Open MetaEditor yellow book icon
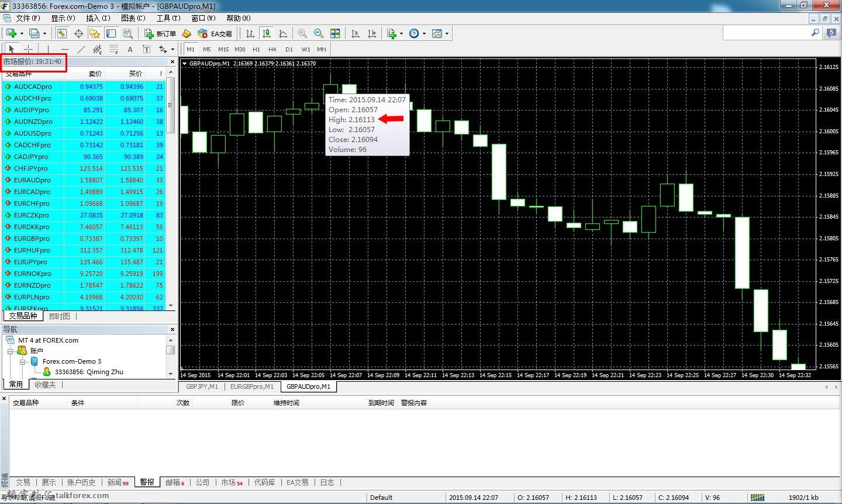 coord(187,33)
